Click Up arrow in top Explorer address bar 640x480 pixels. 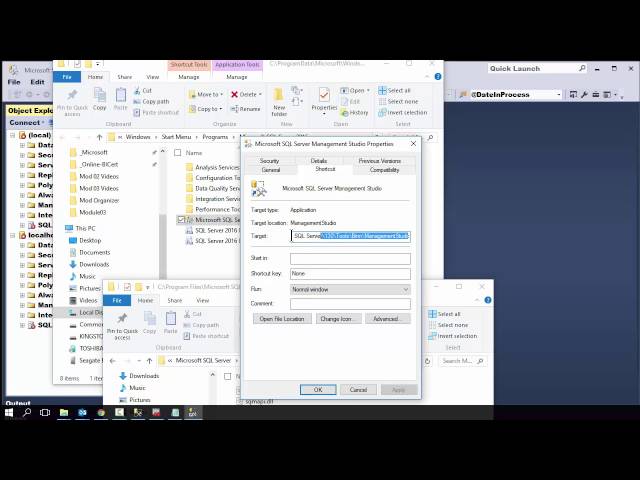[99, 137]
